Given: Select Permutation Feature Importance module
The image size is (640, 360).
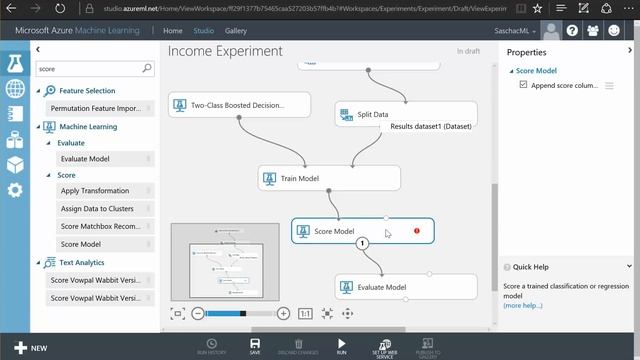Looking at the screenshot, I should [100, 108].
